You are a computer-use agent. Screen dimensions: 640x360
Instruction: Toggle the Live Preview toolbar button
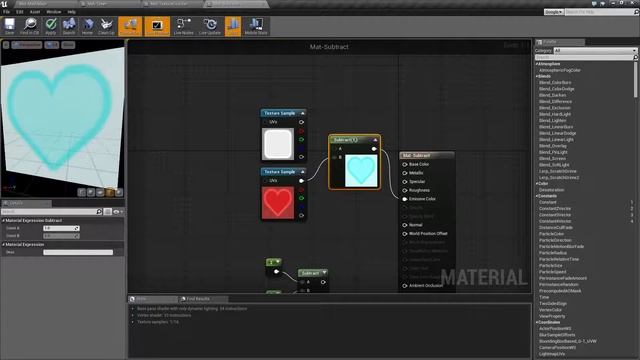point(157,26)
